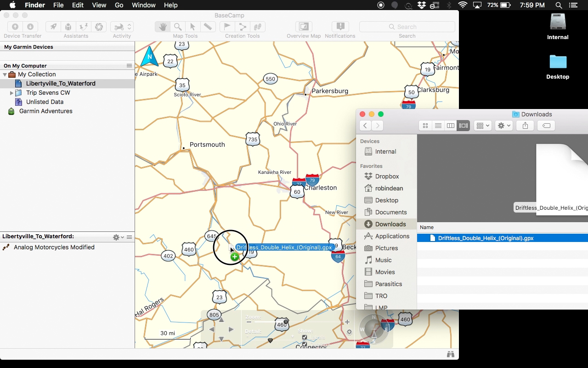Toggle the Labels checkbox on map

305,337
